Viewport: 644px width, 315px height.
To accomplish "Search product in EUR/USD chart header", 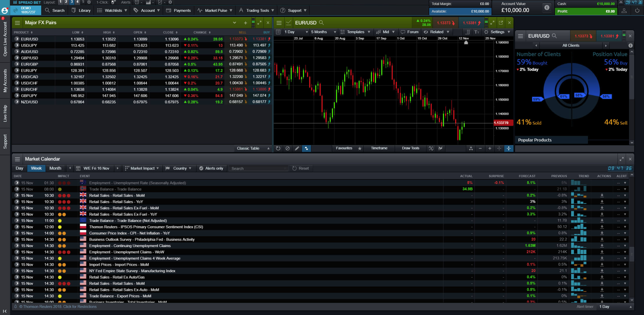I will click(321, 23).
